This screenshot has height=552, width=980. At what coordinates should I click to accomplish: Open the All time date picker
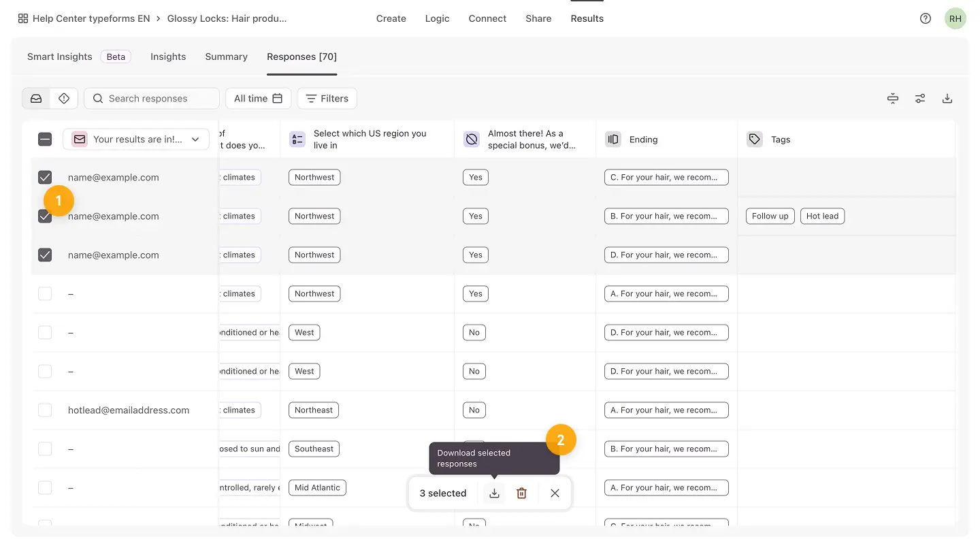pos(258,99)
